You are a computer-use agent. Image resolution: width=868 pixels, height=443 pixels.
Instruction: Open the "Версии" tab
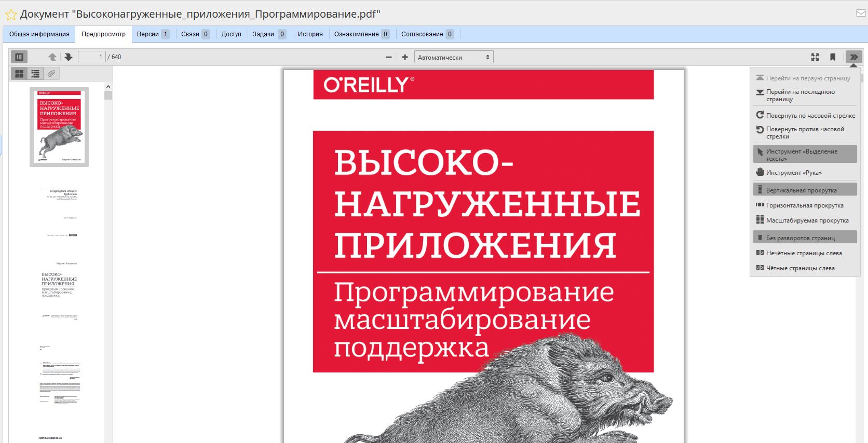(x=153, y=34)
